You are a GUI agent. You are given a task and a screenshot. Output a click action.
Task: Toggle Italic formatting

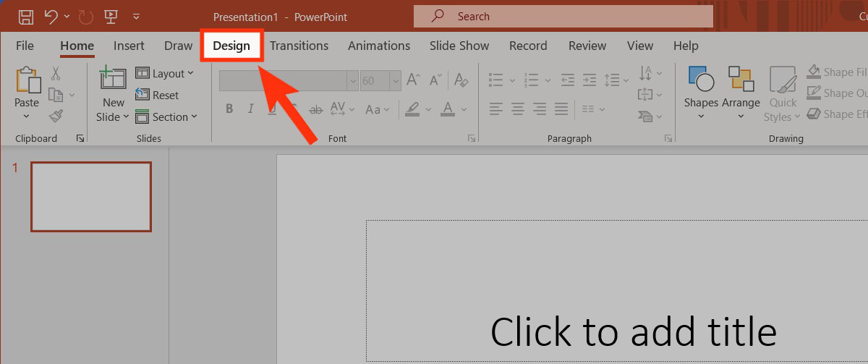[251, 109]
